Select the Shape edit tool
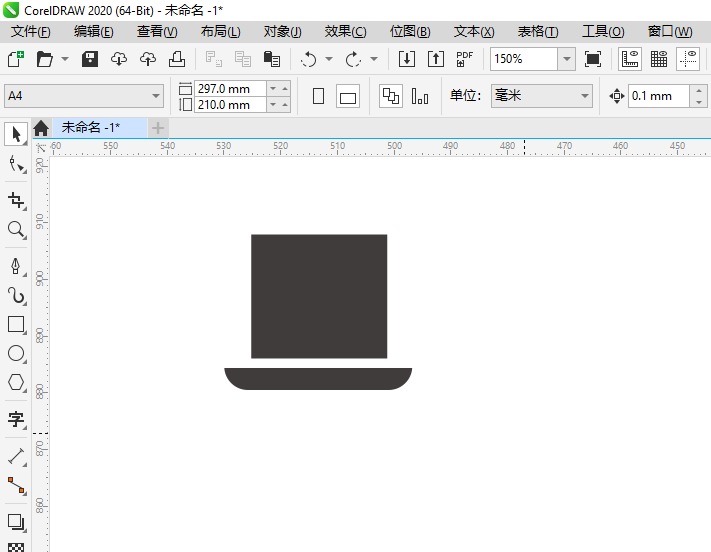711x552 pixels. (x=17, y=164)
